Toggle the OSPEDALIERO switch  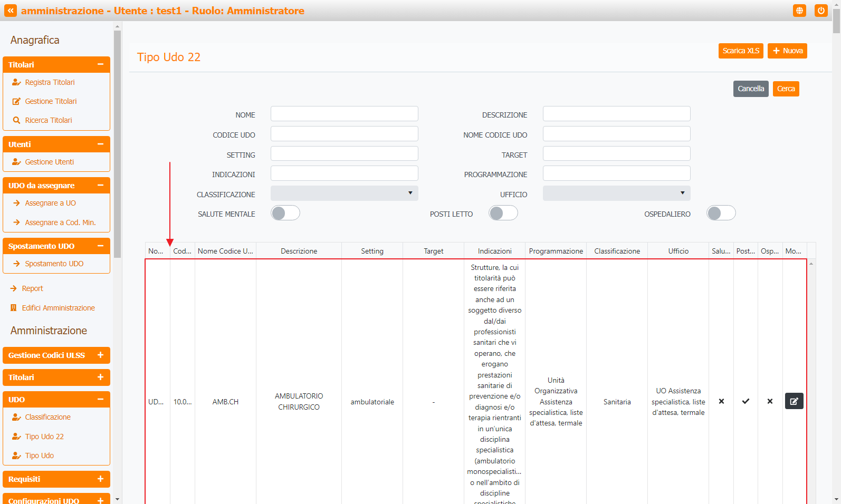coord(721,213)
